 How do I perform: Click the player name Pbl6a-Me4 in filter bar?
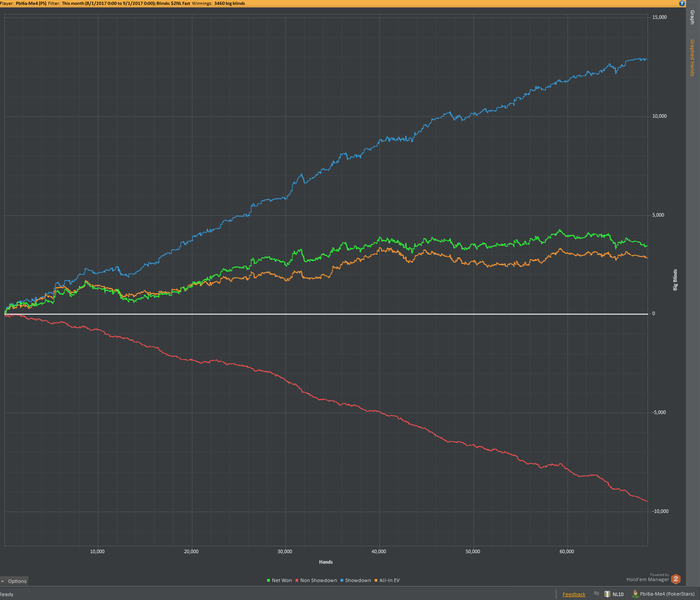point(31,3)
